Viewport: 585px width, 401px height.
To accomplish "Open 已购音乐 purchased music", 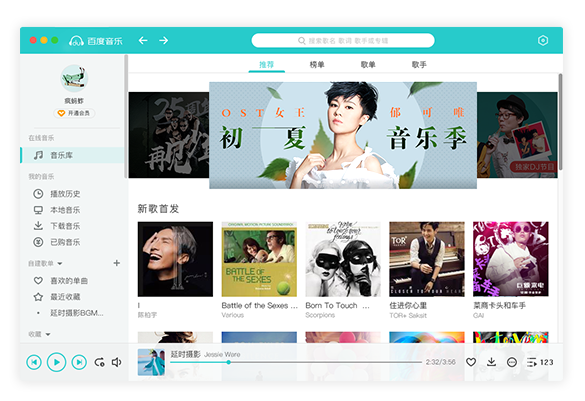I will [65, 242].
